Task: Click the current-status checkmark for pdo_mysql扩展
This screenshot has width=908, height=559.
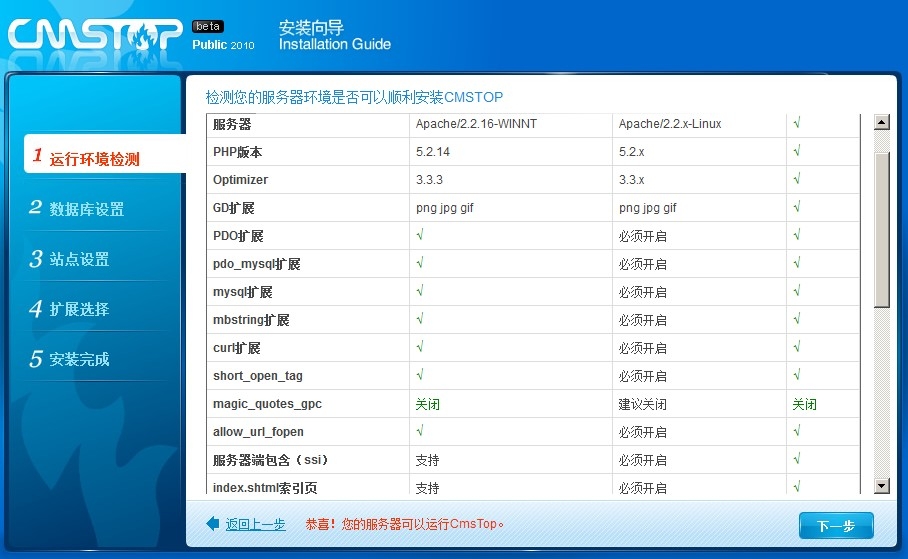Action: tap(420, 263)
